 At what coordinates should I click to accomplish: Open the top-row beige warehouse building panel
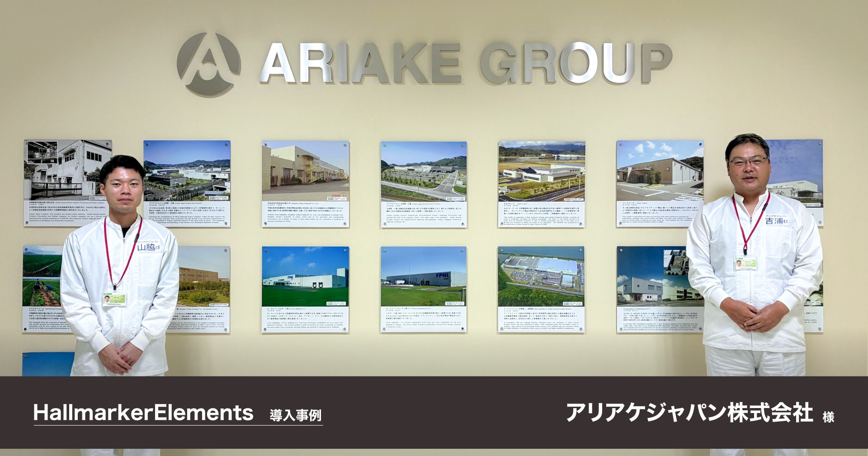pyautogui.click(x=660, y=183)
